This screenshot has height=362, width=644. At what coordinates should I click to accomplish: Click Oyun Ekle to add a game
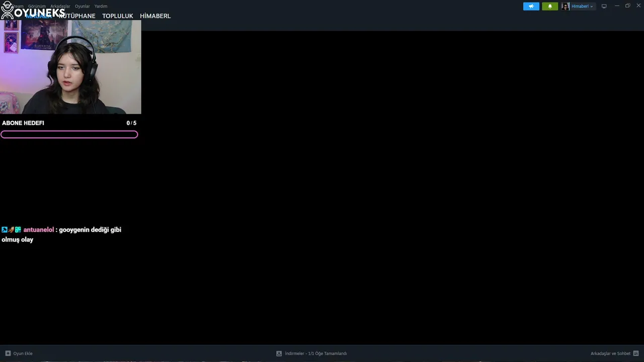19,353
